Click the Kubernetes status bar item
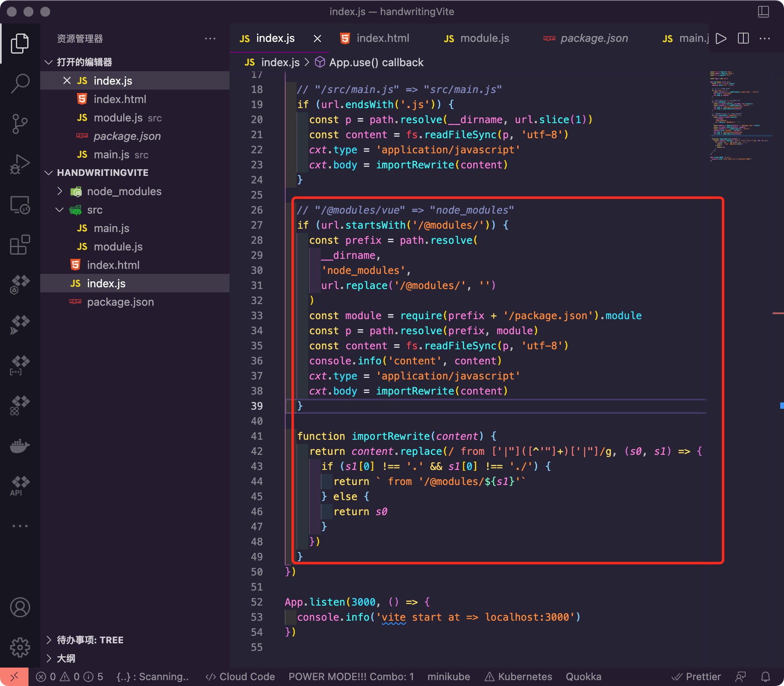Viewport: 784px width, 686px height. [x=518, y=677]
